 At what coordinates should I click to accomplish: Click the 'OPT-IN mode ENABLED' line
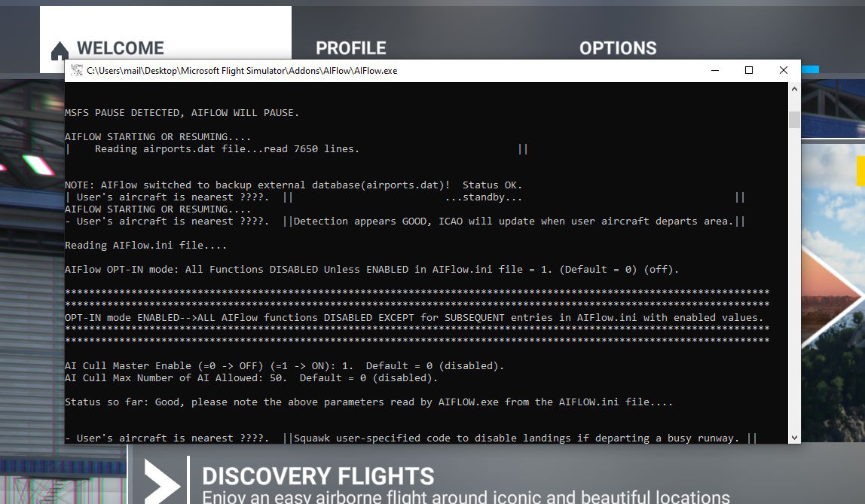(x=414, y=318)
